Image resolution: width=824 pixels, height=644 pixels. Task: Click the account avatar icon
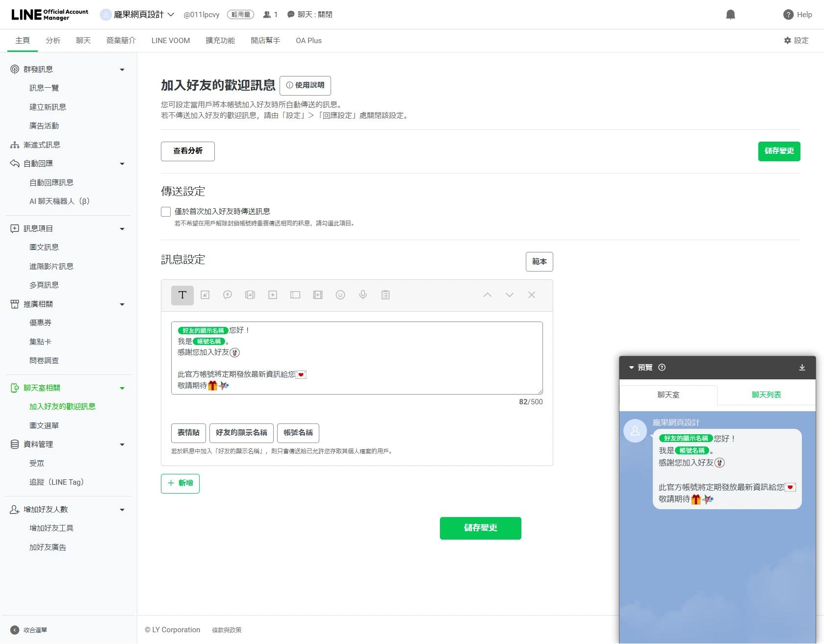[x=105, y=15]
